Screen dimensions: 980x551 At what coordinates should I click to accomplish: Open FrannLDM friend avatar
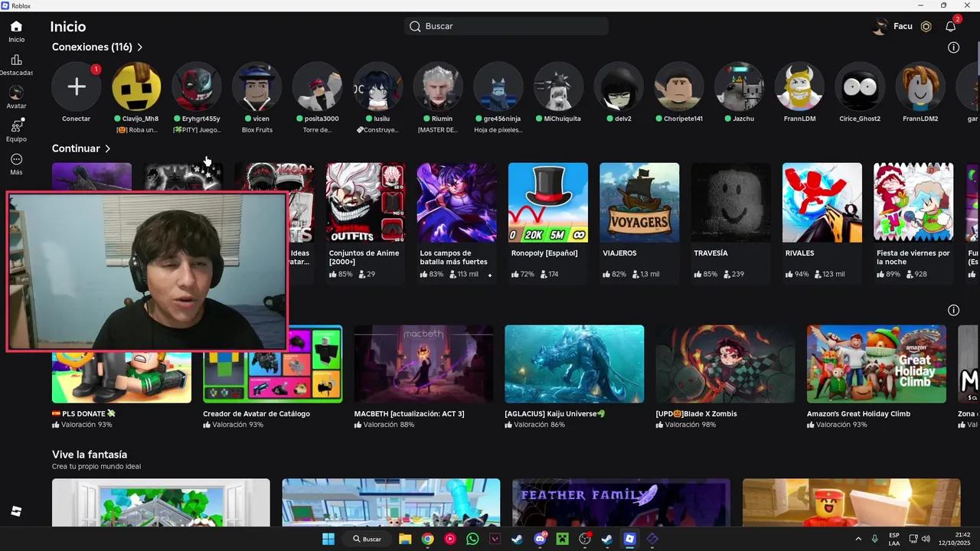coord(800,86)
